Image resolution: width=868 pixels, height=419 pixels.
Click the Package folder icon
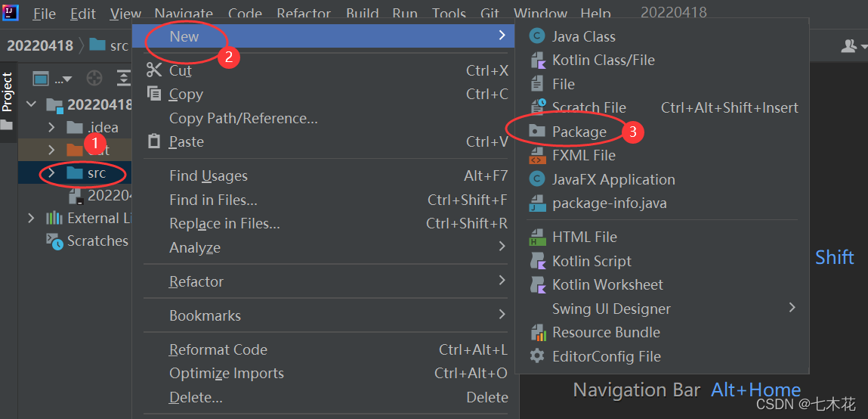tap(537, 132)
